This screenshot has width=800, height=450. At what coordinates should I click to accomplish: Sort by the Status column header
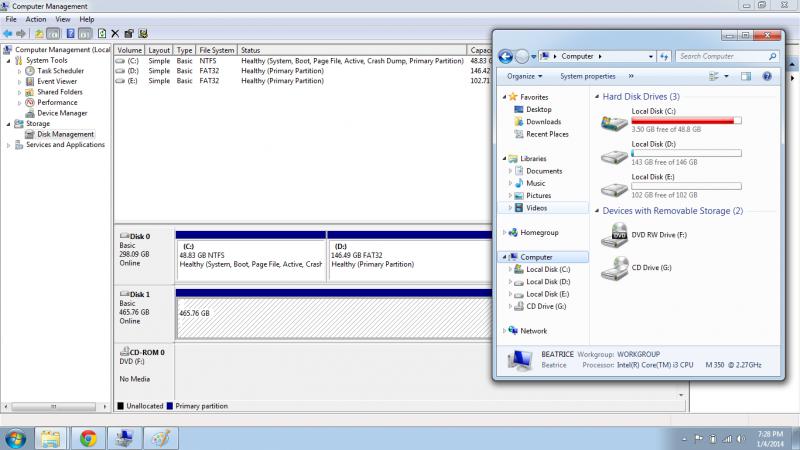click(x=352, y=50)
